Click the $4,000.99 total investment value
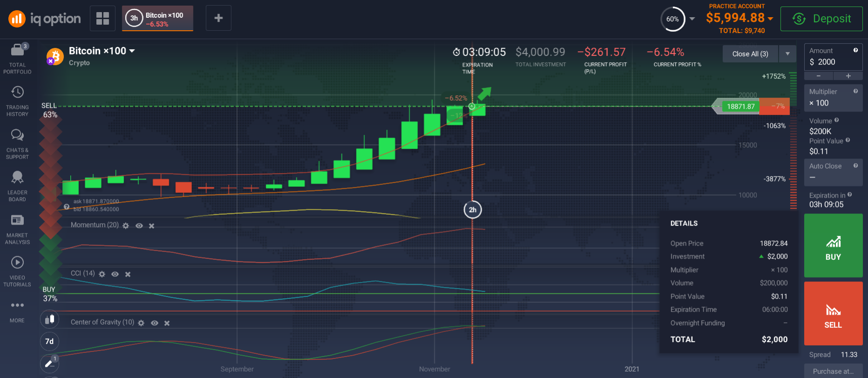Screen dimensions: 868x378 (540, 52)
